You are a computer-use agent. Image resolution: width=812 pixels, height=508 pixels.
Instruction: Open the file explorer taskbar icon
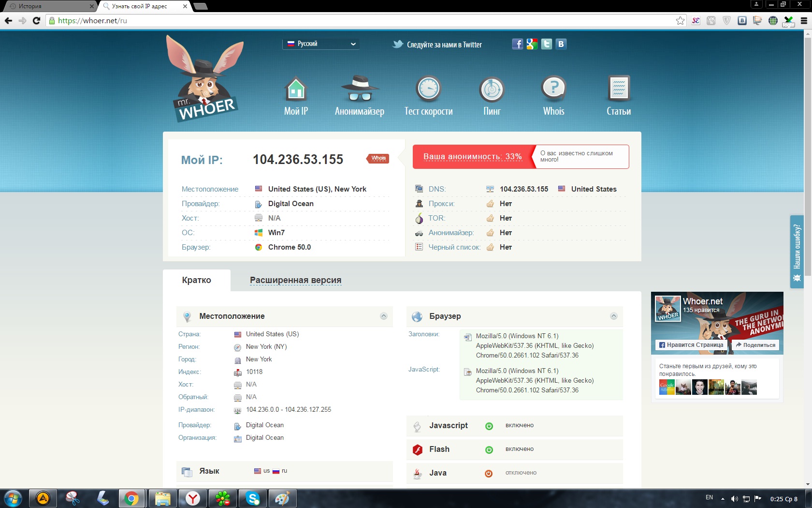point(162,498)
